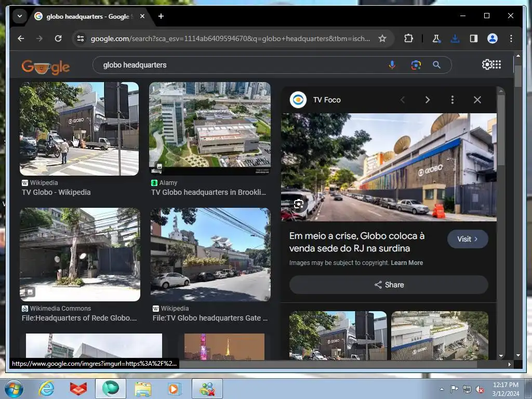Open more options in image preview panel
The height and width of the screenshot is (399, 532).
tap(453, 100)
